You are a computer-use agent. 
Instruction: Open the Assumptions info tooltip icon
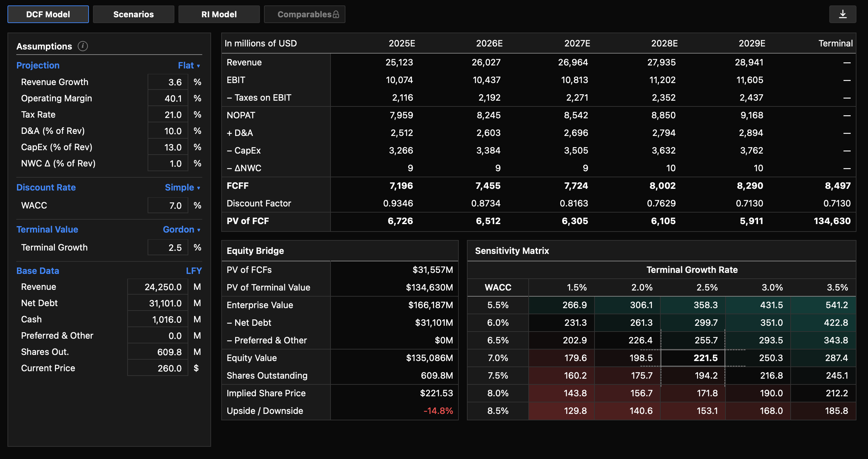[83, 46]
